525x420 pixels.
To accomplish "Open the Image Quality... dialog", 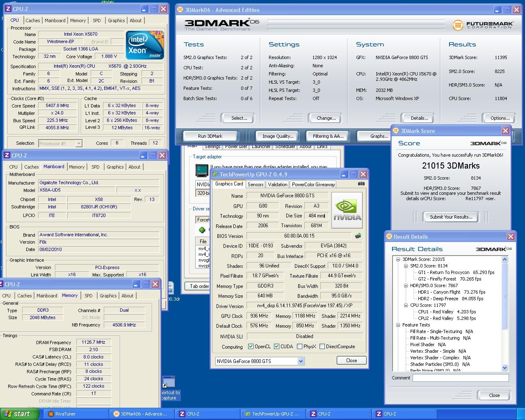I will (278, 136).
